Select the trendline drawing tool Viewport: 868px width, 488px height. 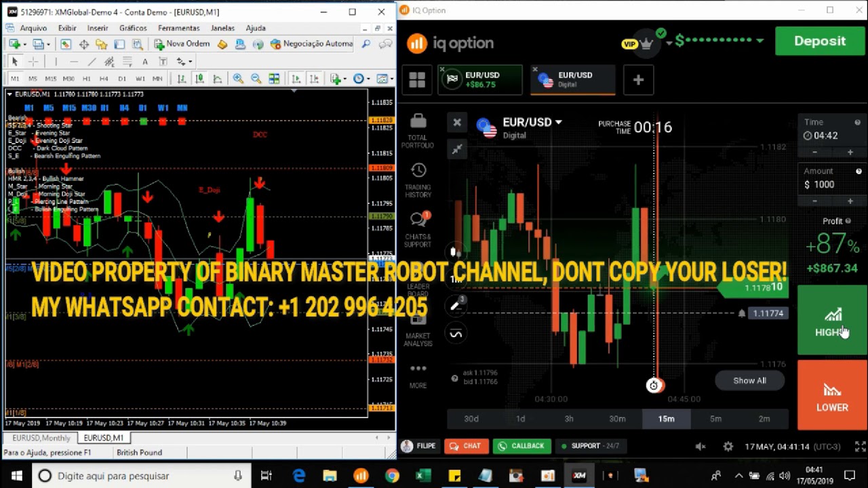[92, 62]
